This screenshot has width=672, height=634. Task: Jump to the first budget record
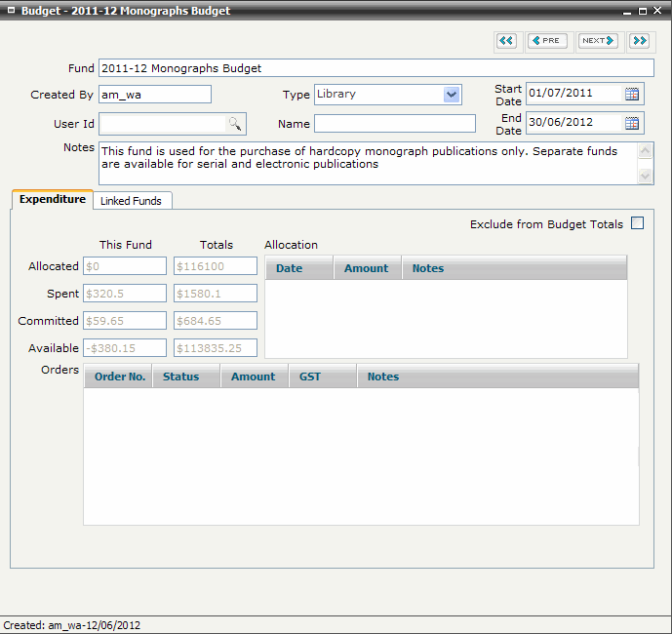pos(506,41)
